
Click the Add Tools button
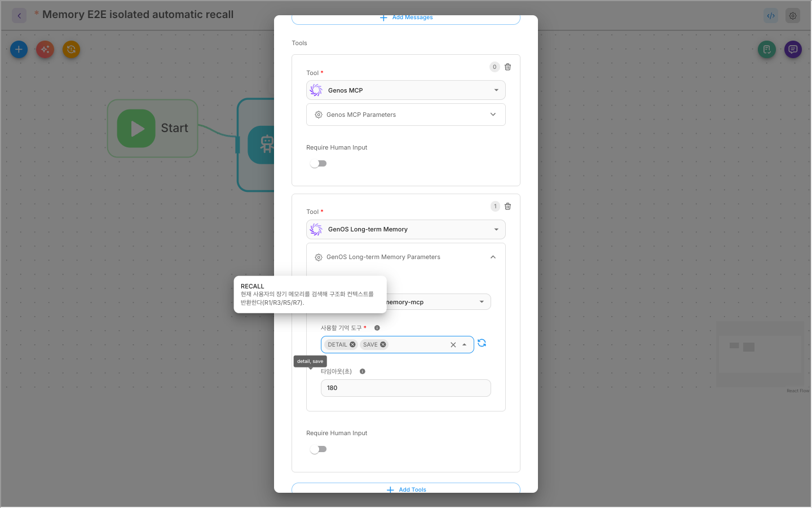pyautogui.click(x=406, y=488)
